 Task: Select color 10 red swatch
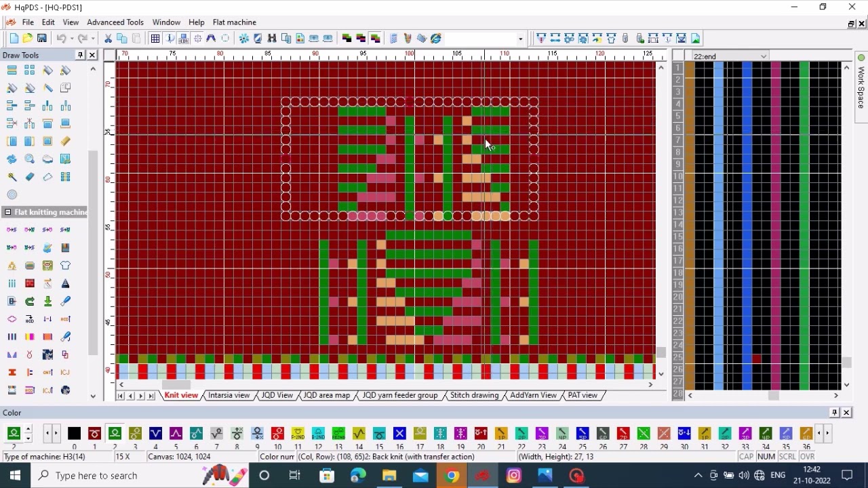click(277, 434)
